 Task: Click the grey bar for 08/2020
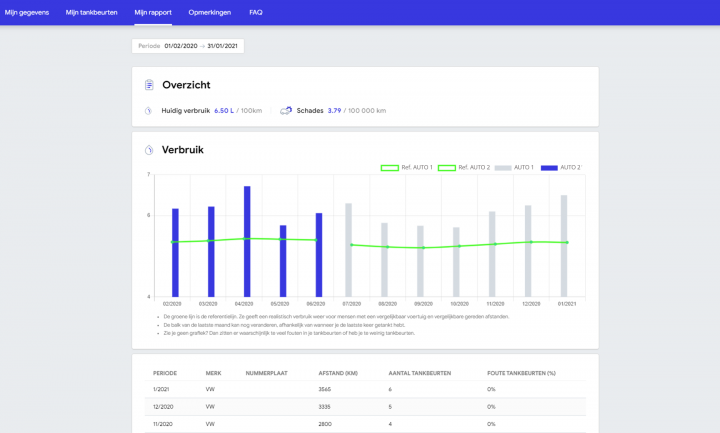384,260
